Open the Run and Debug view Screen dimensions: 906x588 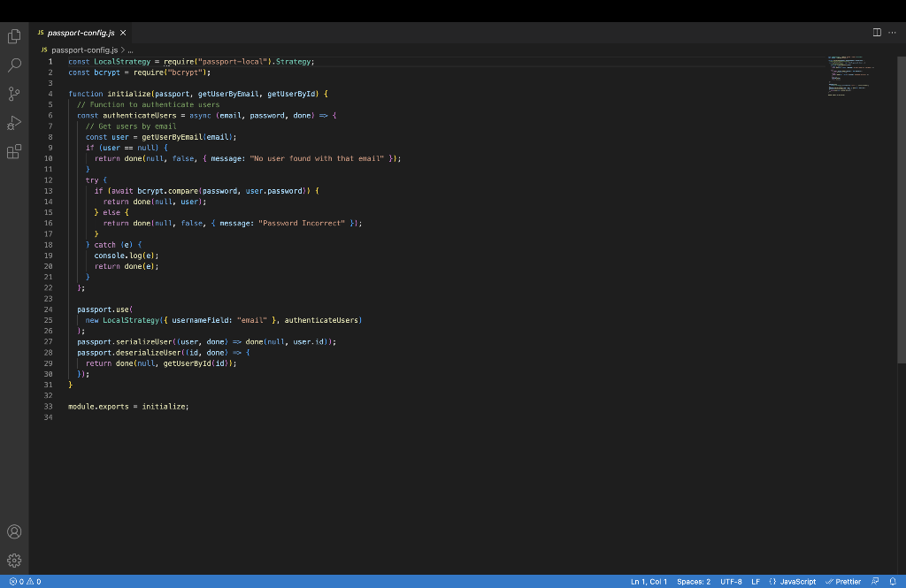point(14,122)
